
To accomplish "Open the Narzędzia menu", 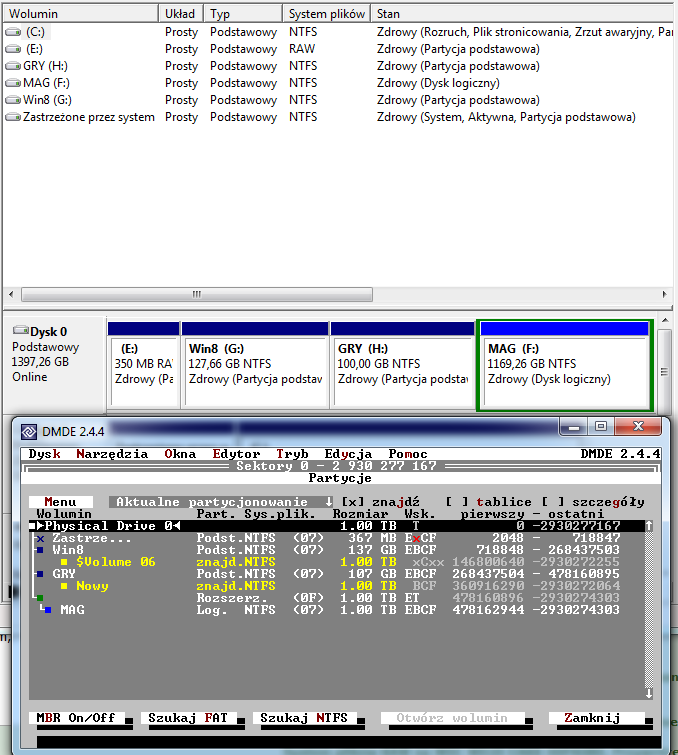I will click(x=112, y=454).
